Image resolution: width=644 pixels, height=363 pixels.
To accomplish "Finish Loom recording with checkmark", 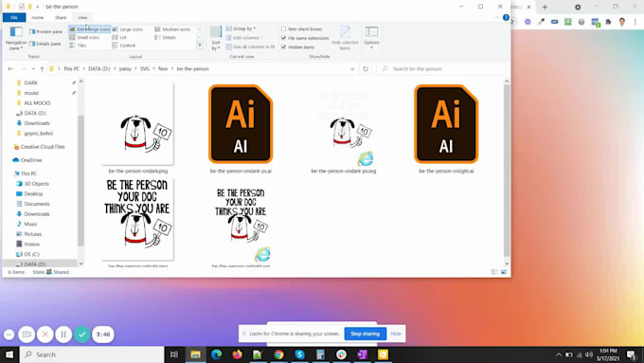I will 82,335.
